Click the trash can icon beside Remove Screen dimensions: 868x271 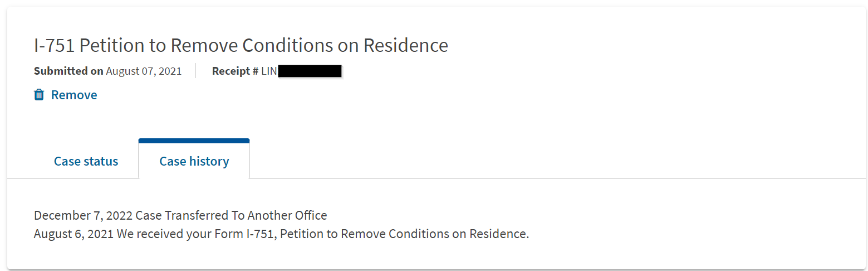click(x=39, y=95)
